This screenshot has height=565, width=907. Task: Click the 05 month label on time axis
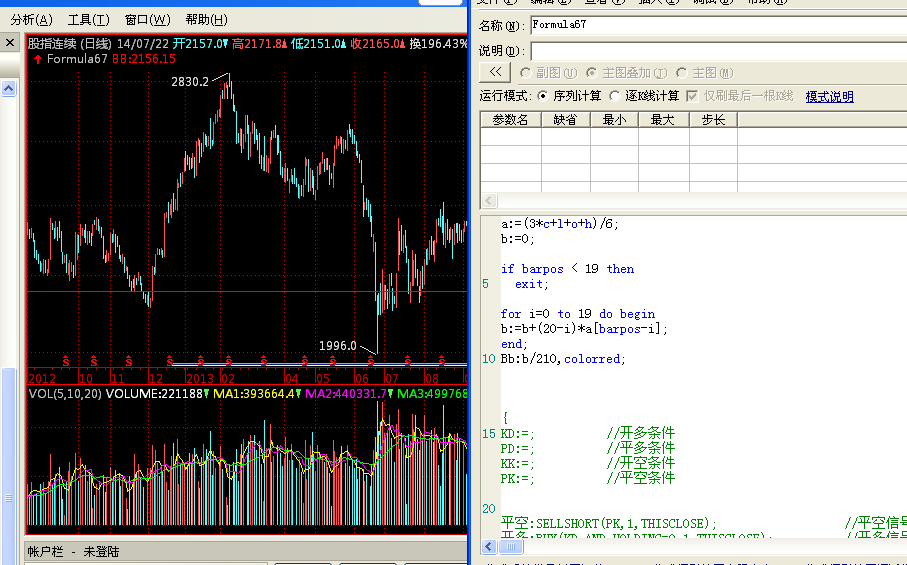click(322, 378)
